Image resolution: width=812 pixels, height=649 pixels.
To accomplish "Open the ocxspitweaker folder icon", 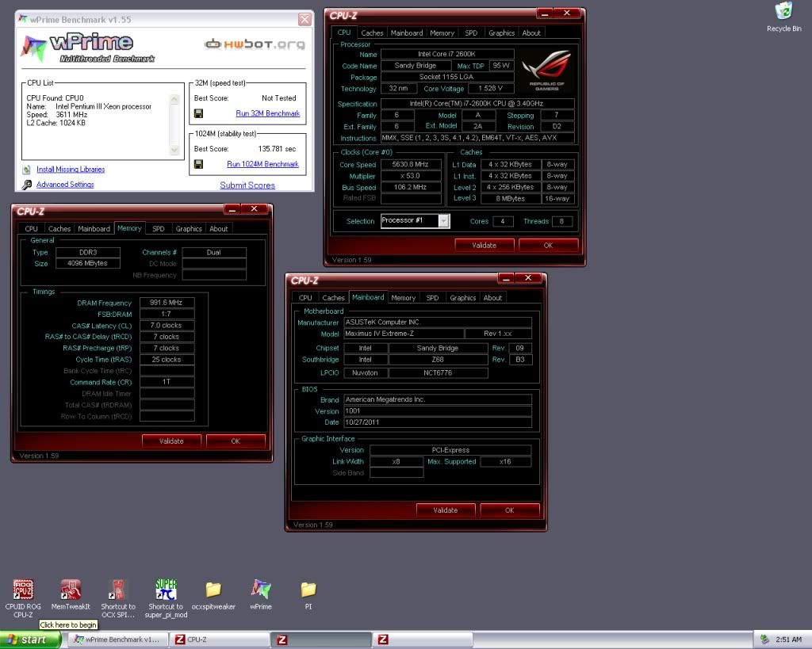I will pos(213,590).
